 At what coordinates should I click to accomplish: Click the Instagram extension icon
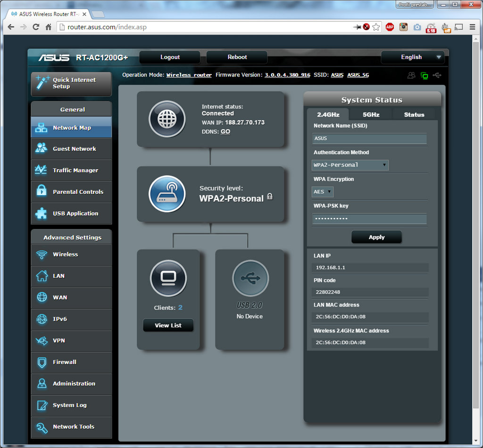tap(404, 27)
